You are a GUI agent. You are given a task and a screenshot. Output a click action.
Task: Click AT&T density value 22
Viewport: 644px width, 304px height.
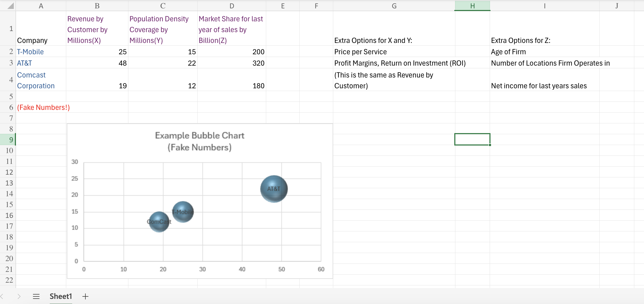163,63
